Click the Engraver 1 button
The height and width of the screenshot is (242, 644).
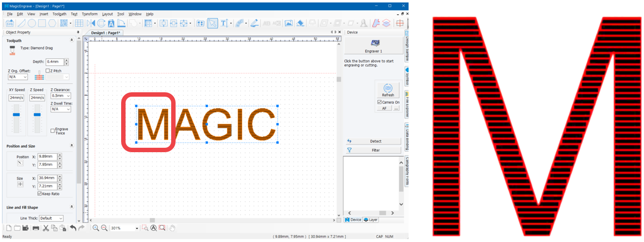[x=373, y=46]
